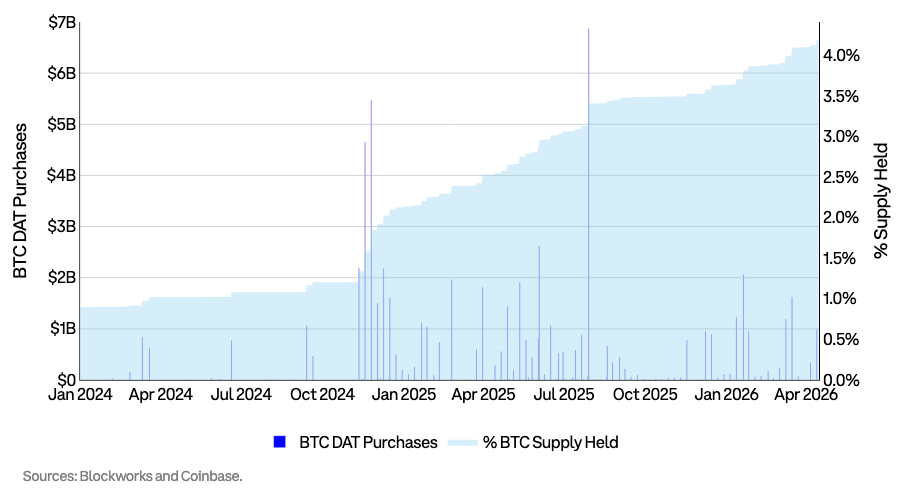The image size is (900, 500).
Task: Click the 2.5% right-axis label
Action: (841, 177)
